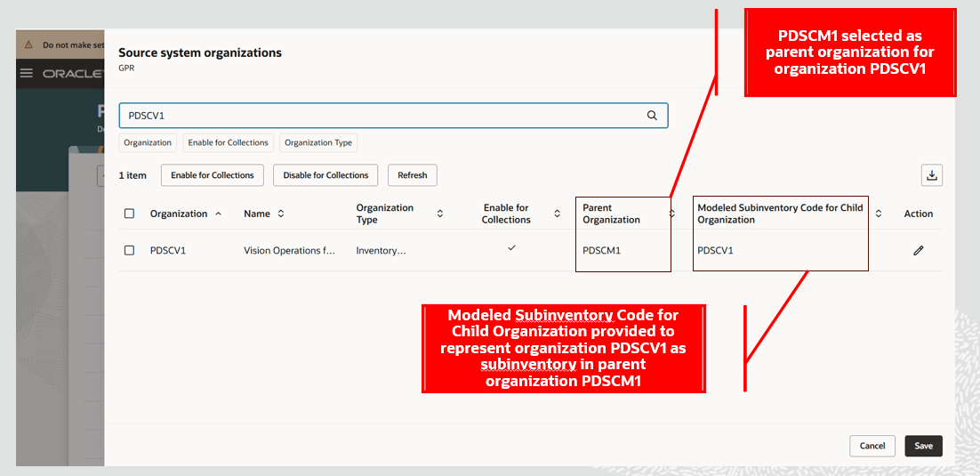Open the Organization filter chip
980x476 pixels.
[x=148, y=142]
